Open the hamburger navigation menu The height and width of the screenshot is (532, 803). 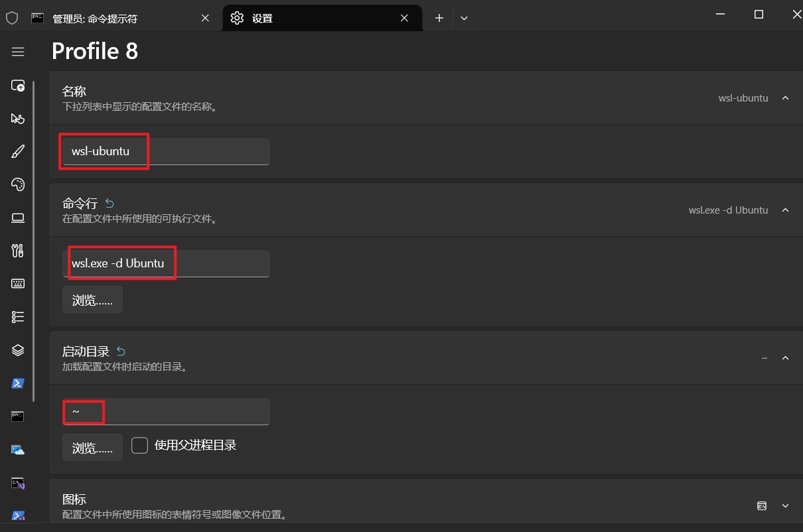18,52
